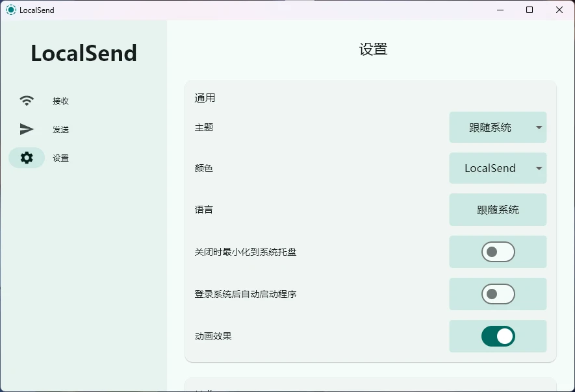Click the 主题 setting label
Viewport: 575px width, 392px height.
[204, 127]
